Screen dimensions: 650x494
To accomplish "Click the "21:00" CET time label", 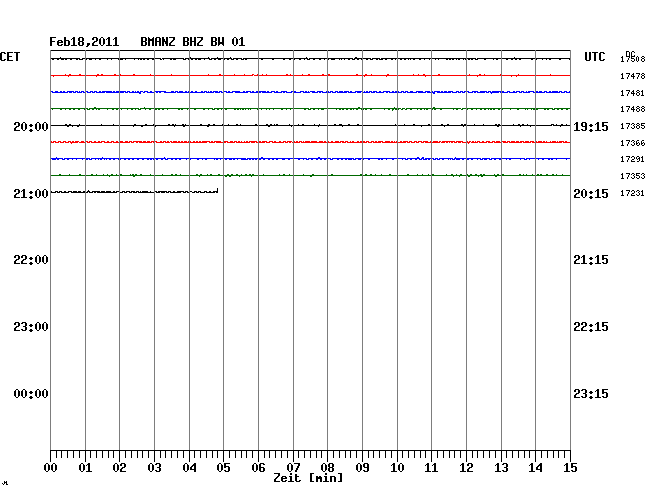I will tap(31, 194).
